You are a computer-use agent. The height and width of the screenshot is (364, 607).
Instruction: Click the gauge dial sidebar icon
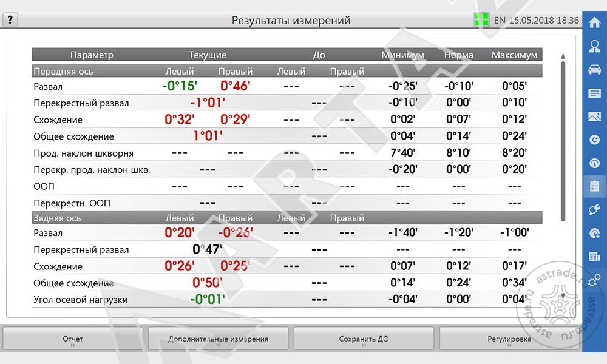(x=594, y=163)
